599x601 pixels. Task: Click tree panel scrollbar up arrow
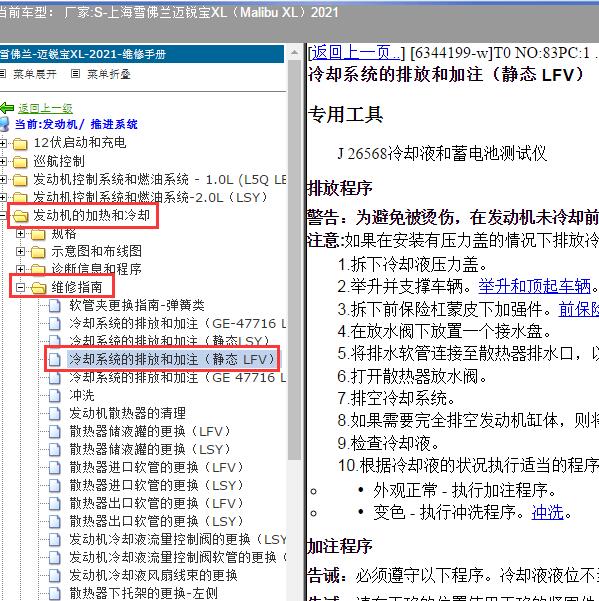tap(294, 53)
